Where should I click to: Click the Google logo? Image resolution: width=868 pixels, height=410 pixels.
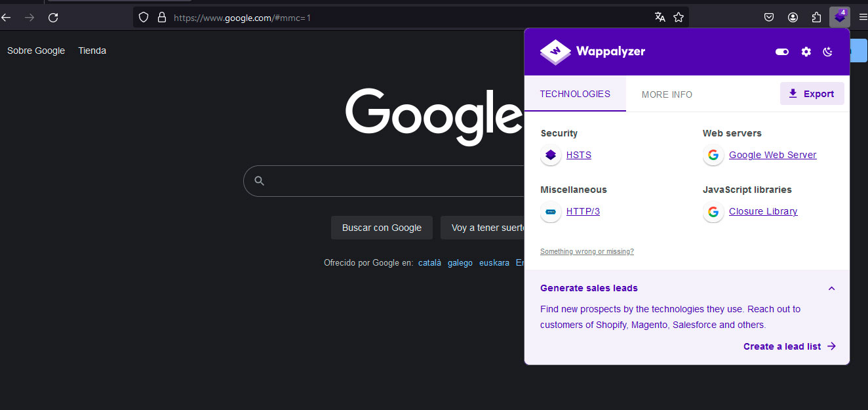pyautogui.click(x=434, y=116)
